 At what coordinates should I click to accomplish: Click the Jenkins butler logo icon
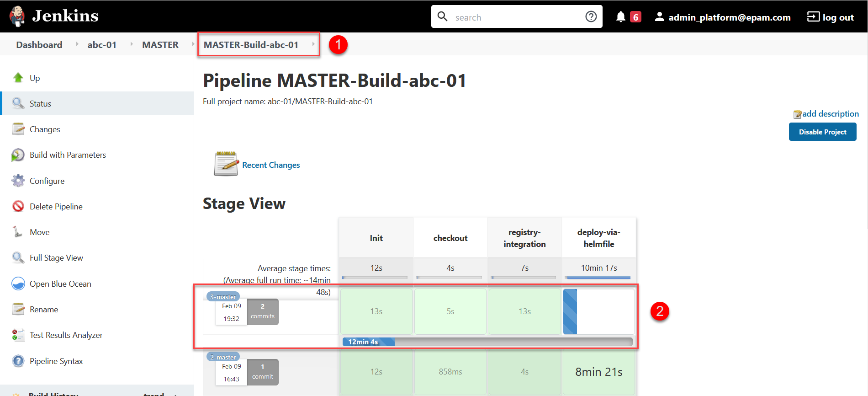pos(17,16)
